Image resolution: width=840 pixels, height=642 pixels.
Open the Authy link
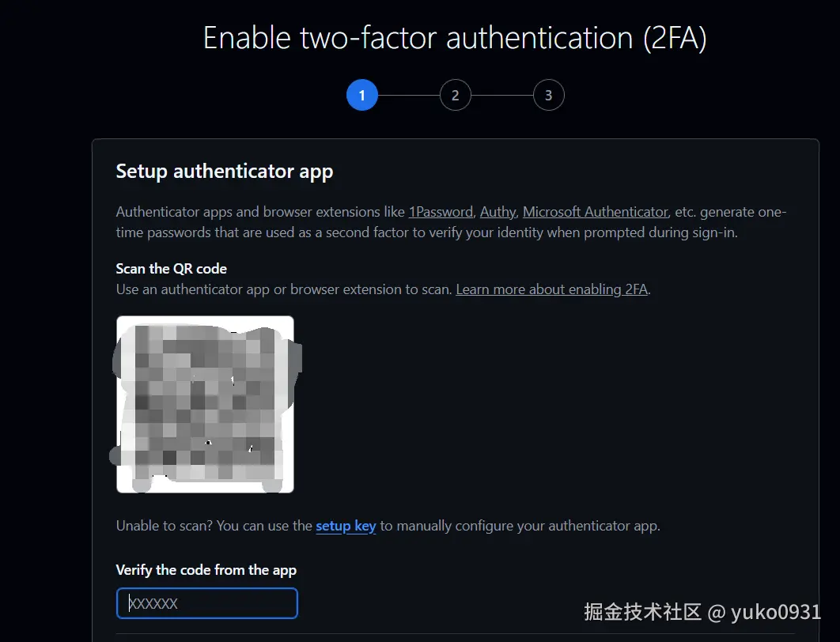(498, 212)
